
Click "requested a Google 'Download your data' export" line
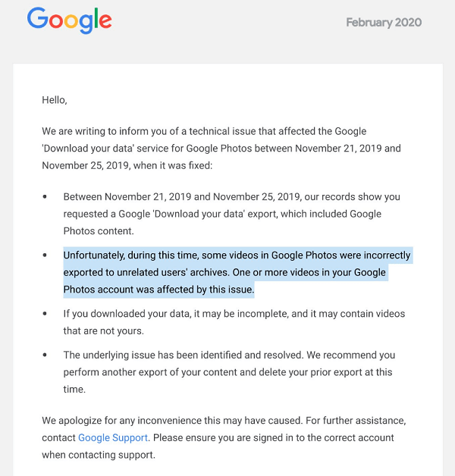(x=222, y=214)
